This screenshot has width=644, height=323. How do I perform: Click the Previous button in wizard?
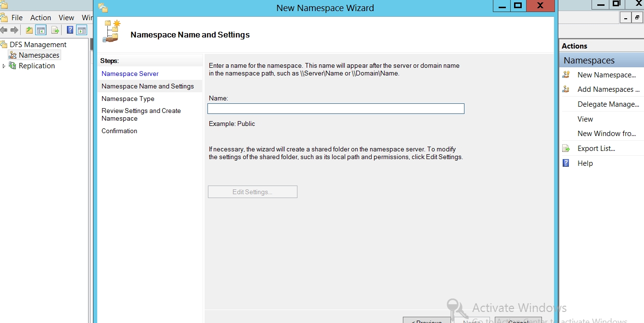[426, 321]
